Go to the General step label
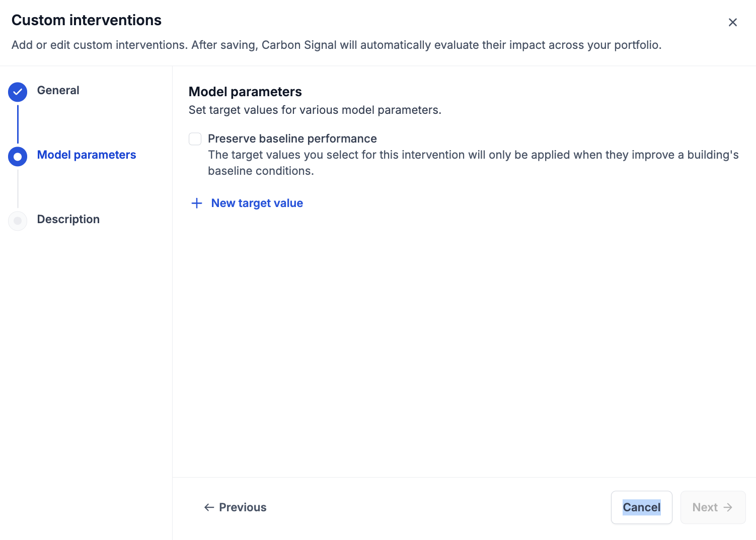Screen dimensions: 756x540 (x=58, y=90)
